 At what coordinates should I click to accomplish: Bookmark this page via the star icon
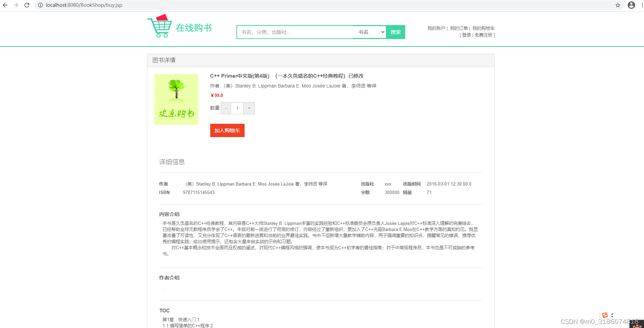click(618, 5)
